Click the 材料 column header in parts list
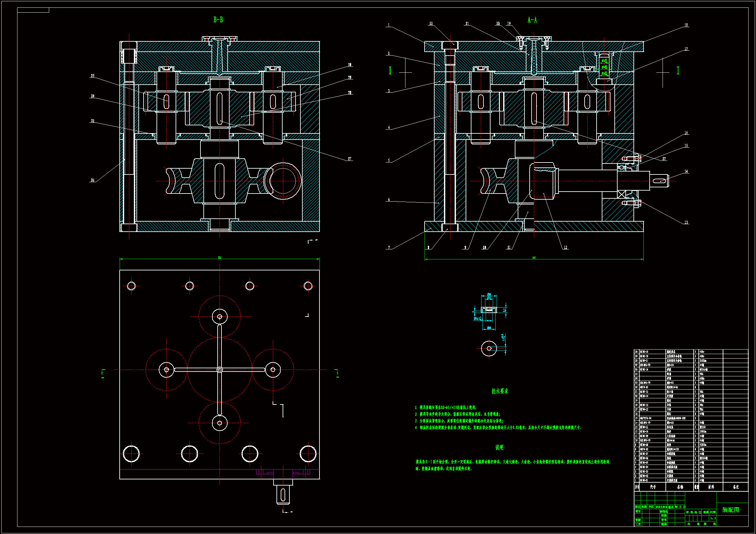 711,487
